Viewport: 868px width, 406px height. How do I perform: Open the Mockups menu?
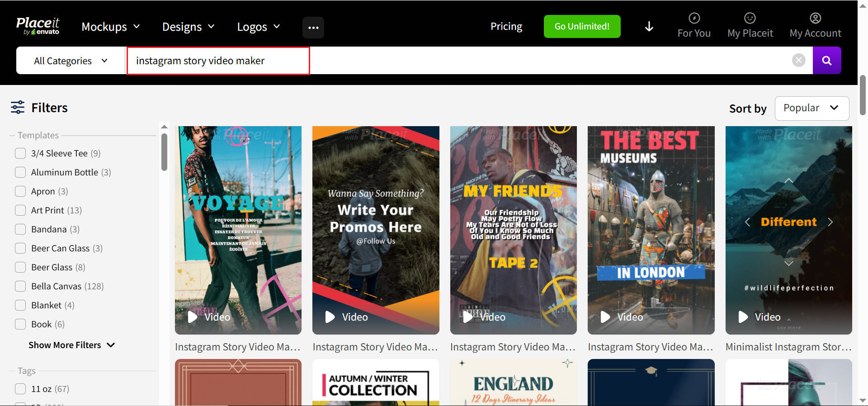111,27
